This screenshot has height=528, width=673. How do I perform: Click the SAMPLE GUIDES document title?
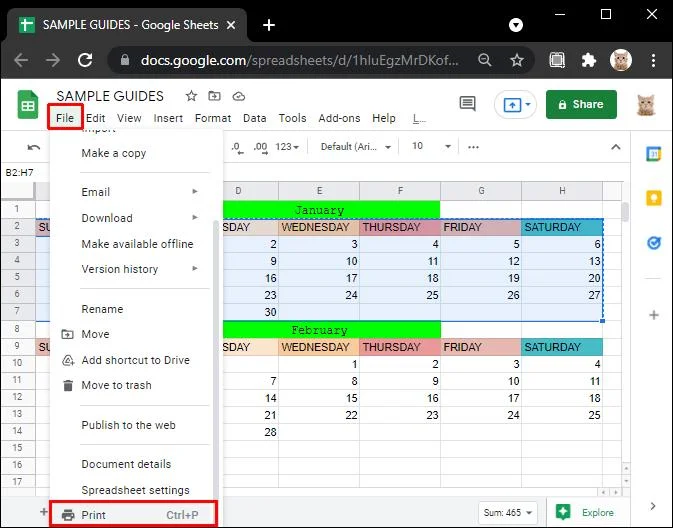110,96
